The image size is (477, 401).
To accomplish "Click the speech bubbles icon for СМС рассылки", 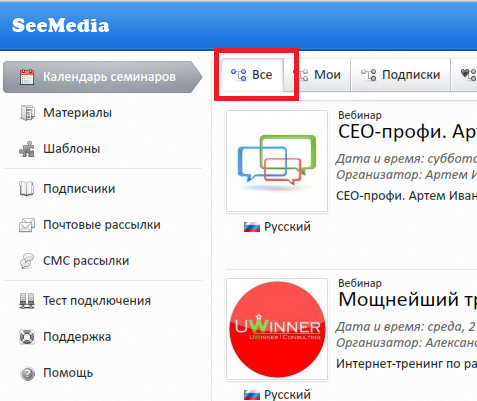I will coord(27,261).
